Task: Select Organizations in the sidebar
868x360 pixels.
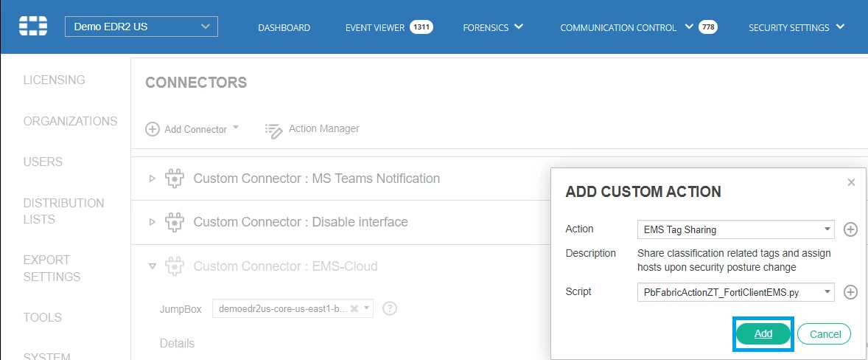Action: tap(70, 121)
